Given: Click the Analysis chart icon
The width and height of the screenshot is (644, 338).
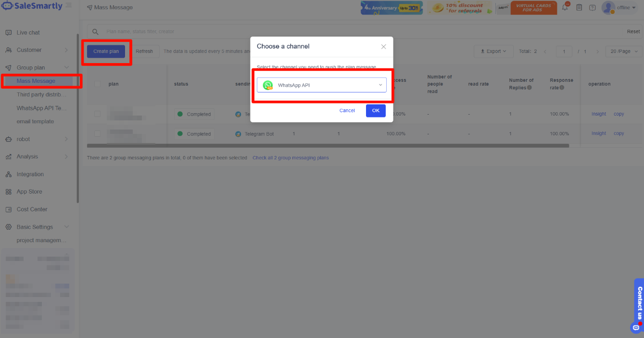Looking at the screenshot, I should [8, 156].
